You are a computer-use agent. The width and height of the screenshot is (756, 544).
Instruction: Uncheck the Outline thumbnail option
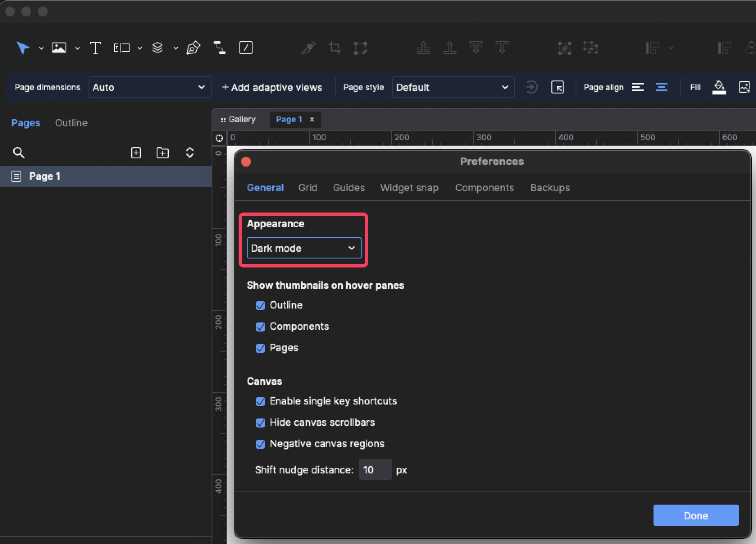pyautogui.click(x=260, y=305)
